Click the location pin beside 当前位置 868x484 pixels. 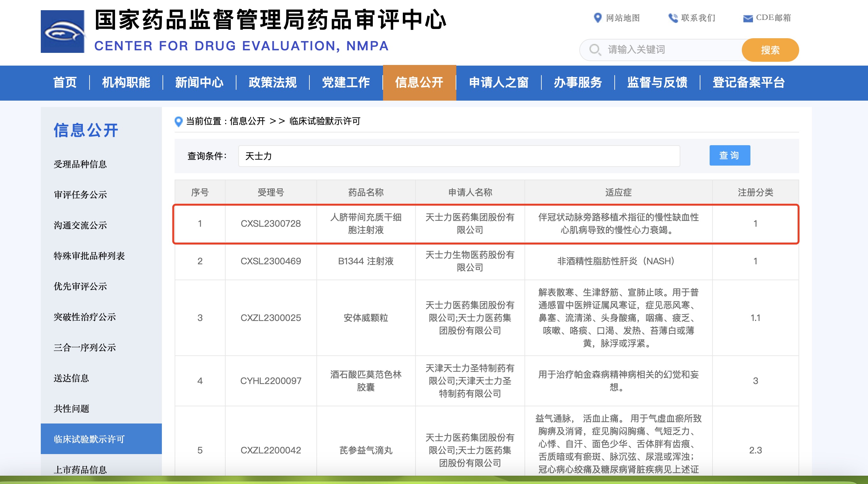(178, 121)
